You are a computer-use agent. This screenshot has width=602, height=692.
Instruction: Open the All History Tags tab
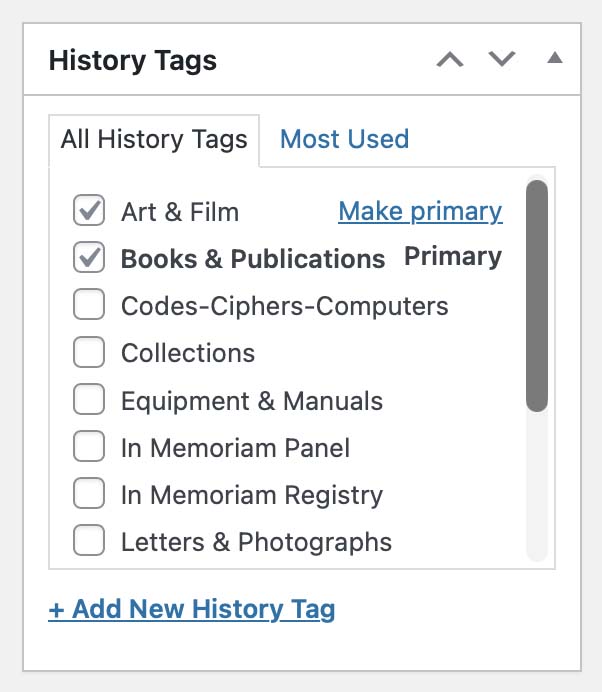154,139
